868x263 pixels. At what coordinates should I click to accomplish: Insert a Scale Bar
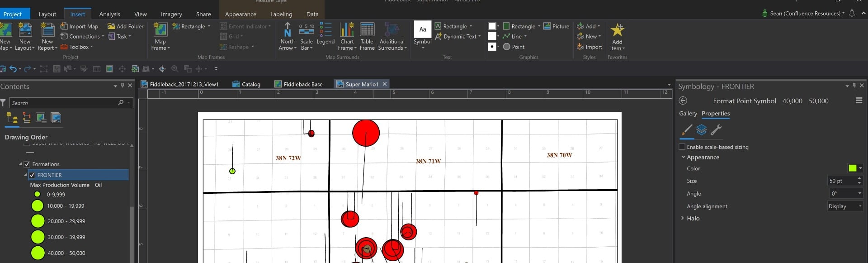[x=307, y=36]
